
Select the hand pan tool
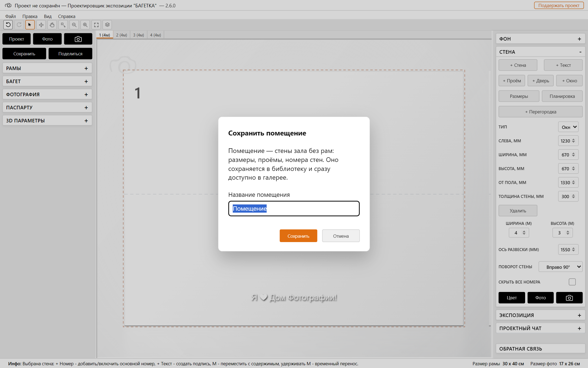(x=52, y=25)
